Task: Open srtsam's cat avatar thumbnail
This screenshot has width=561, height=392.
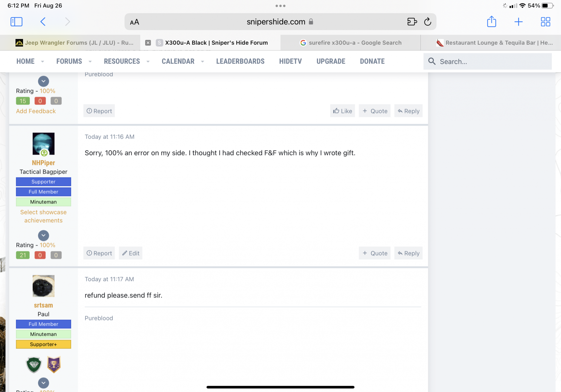Action: click(x=44, y=286)
